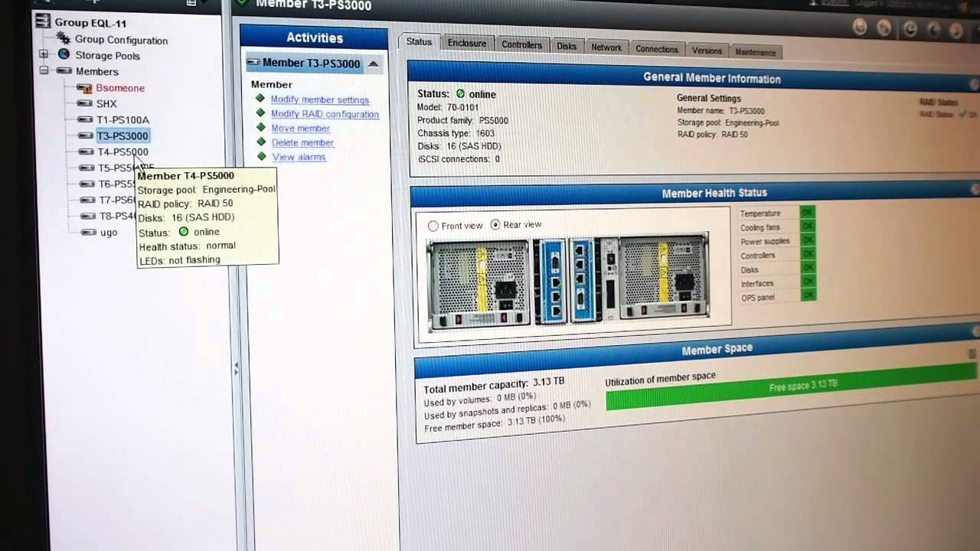This screenshot has width=980, height=551.
Task: Click the T8 member drive icon
Action: [x=90, y=216]
